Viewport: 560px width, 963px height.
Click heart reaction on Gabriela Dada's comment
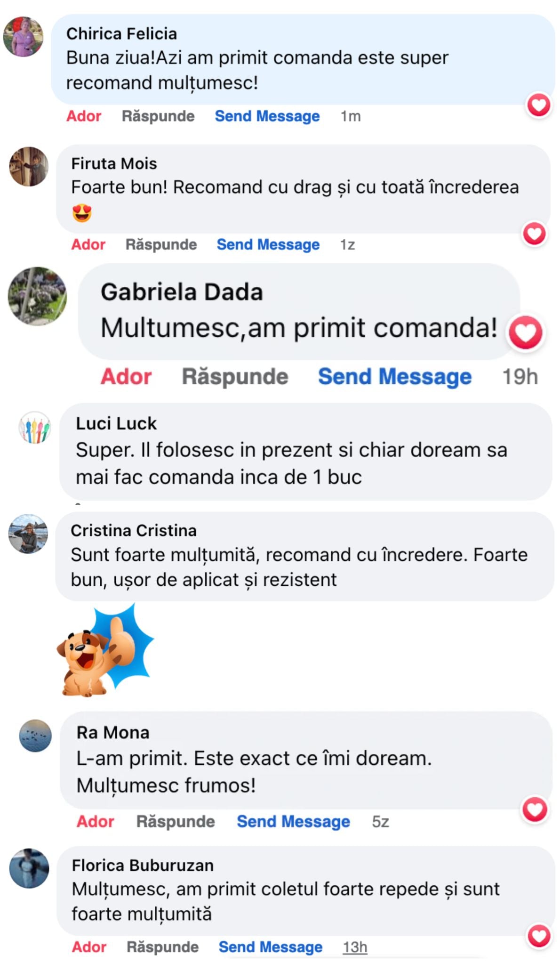click(x=526, y=333)
